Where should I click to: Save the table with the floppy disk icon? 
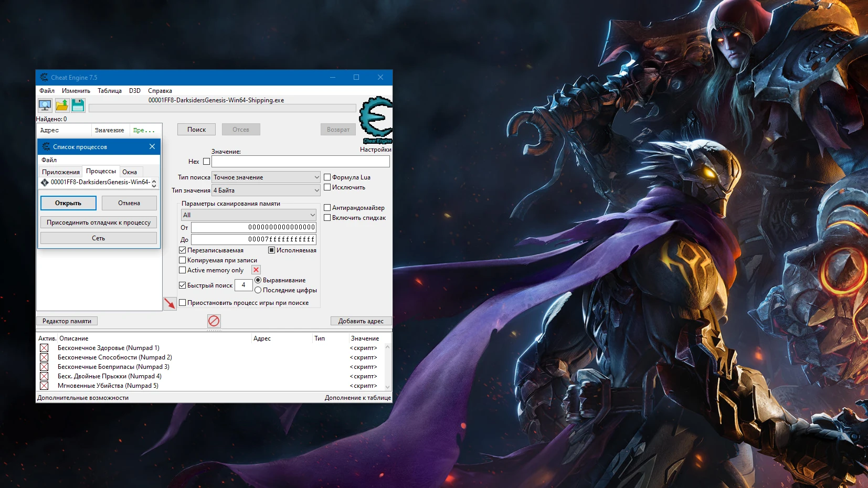point(77,105)
